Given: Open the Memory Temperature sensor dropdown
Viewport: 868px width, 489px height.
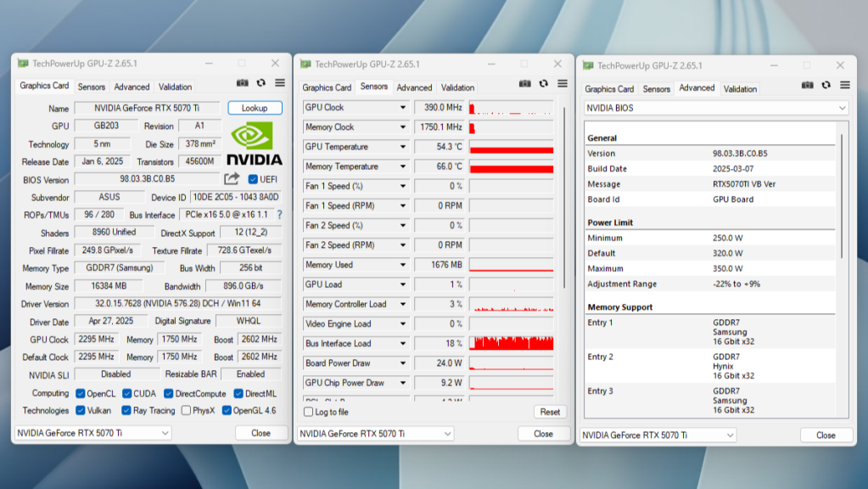Looking at the screenshot, I should pos(403,166).
